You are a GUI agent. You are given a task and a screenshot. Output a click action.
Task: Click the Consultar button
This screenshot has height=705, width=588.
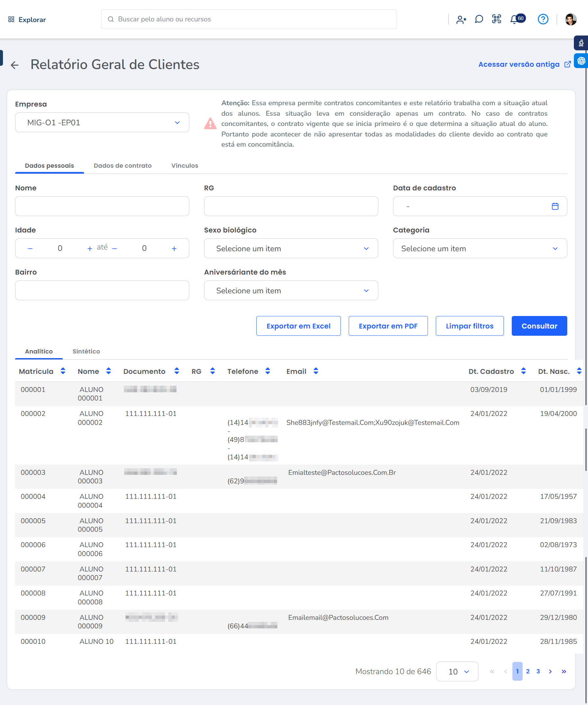[539, 326]
